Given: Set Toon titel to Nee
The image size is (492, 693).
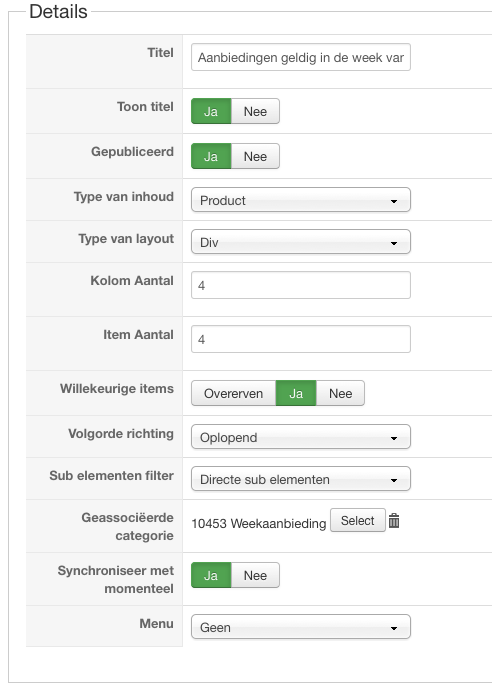Looking at the screenshot, I should pyautogui.click(x=255, y=111).
